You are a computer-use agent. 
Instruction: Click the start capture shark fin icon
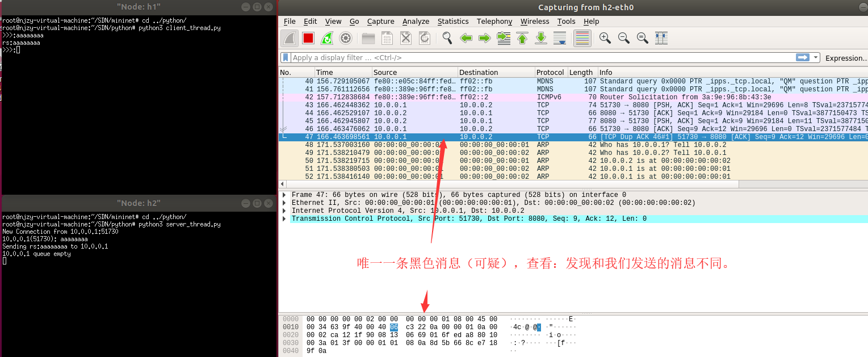[290, 38]
